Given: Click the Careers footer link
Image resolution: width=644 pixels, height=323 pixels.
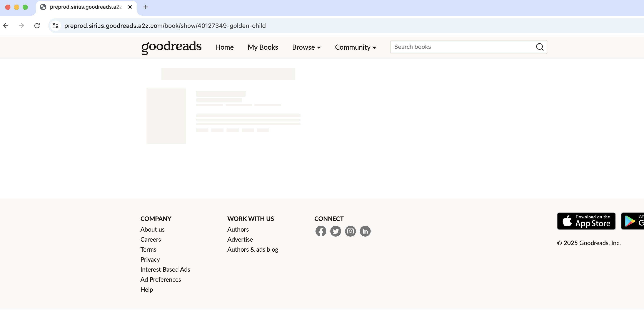Looking at the screenshot, I should point(150,239).
